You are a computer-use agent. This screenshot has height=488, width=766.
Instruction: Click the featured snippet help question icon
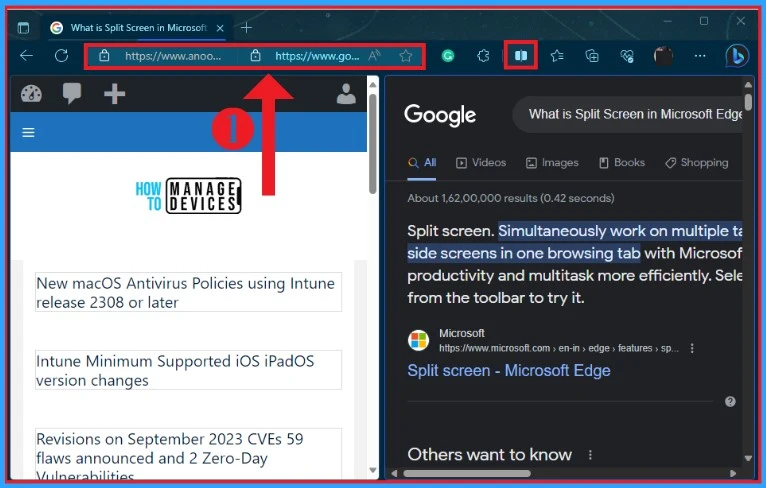(730, 402)
